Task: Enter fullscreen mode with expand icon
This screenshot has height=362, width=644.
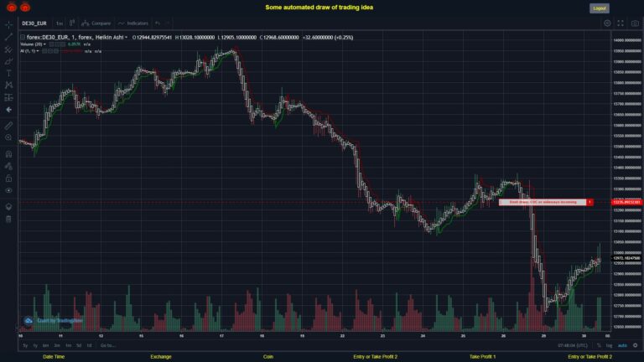Action: pyautogui.click(x=621, y=23)
